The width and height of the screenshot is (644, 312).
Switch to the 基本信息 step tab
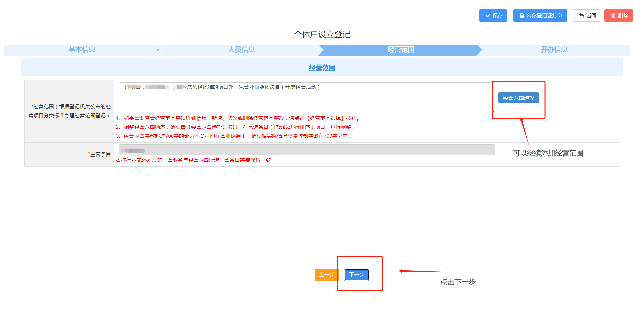click(82, 50)
